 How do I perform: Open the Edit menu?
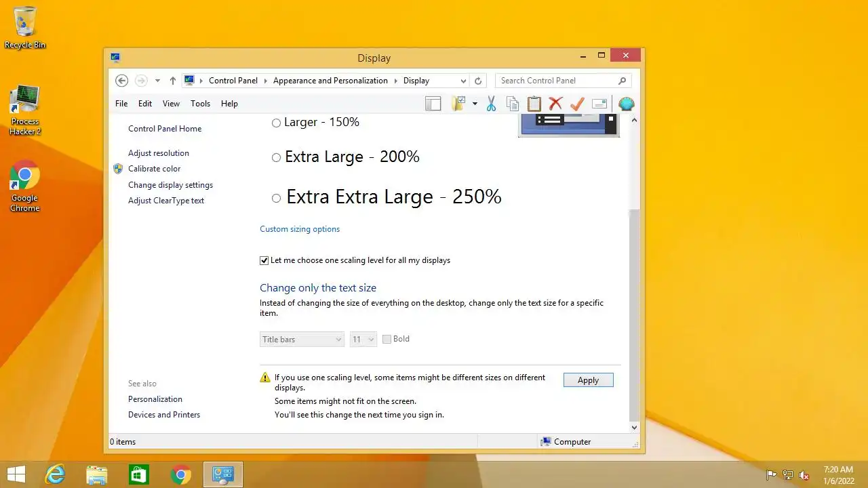coord(145,104)
